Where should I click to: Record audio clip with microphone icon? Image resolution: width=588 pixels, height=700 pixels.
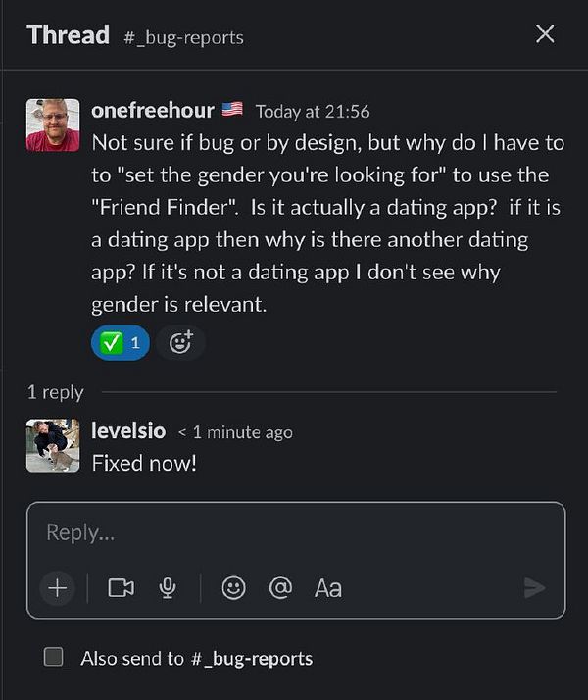pyautogui.click(x=168, y=587)
